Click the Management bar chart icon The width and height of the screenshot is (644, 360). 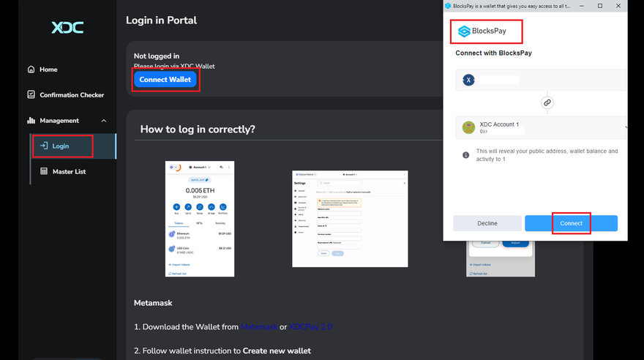coord(31,121)
